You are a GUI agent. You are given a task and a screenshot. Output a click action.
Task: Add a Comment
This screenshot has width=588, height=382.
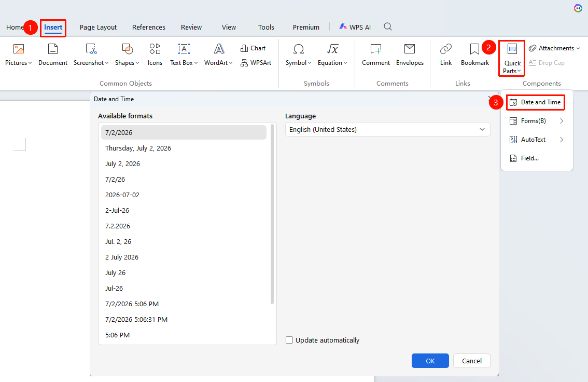(x=376, y=54)
